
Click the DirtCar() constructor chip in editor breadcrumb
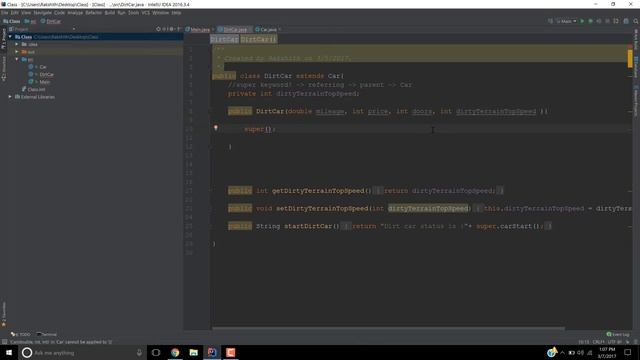pyautogui.click(x=258, y=39)
